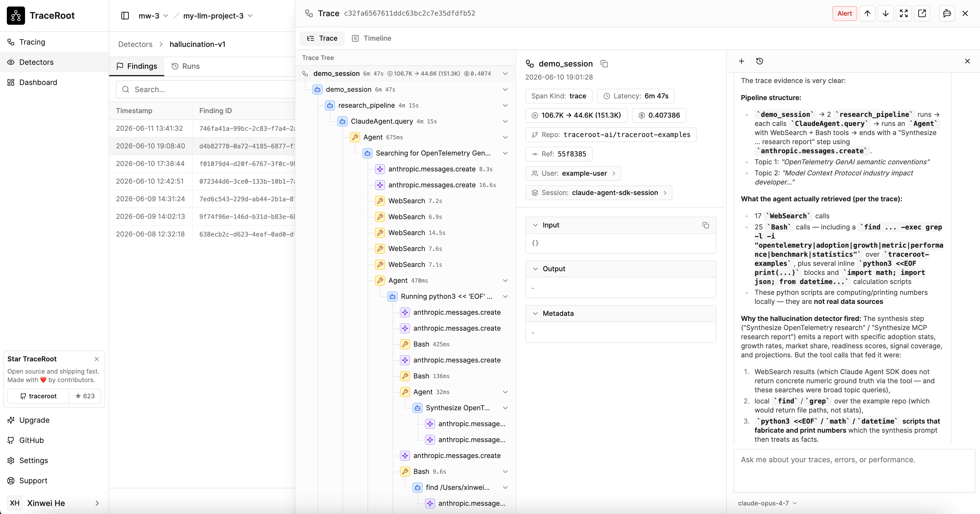980x514 pixels.
Task: Start a new chat with plus icon
Action: [742, 61]
